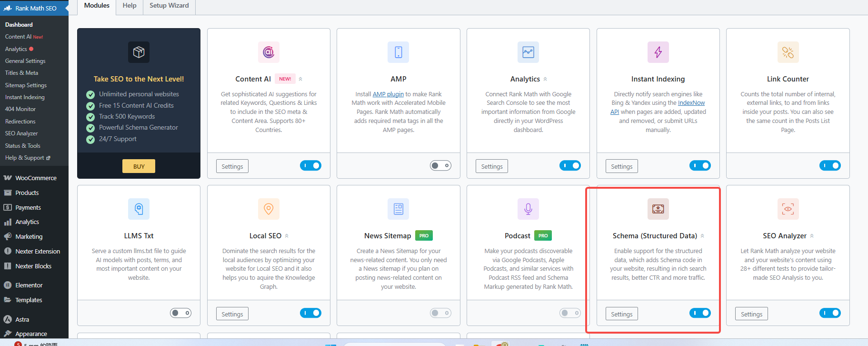The image size is (868, 346).
Task: Click the bar chart icon beside WooCommerce Analytics
Action: 8,222
